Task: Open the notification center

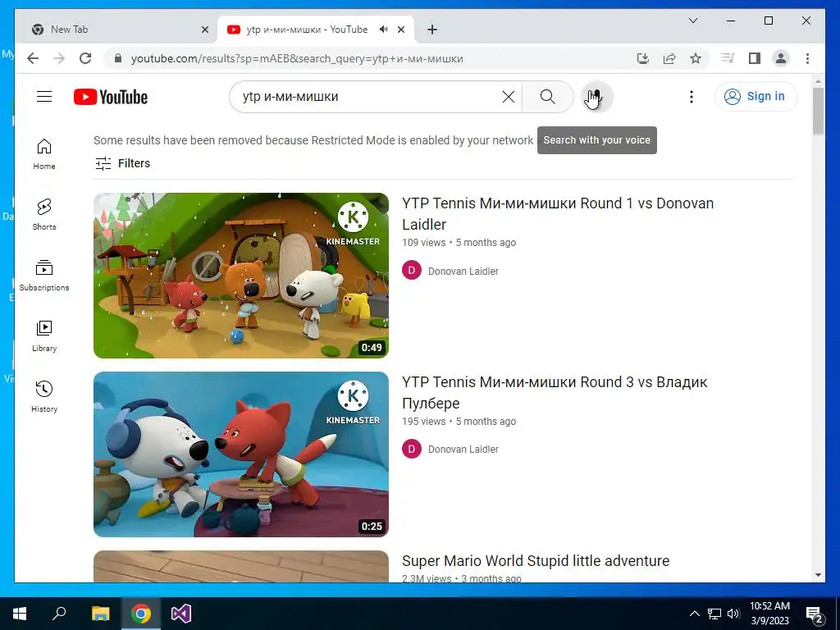Action: (815, 614)
